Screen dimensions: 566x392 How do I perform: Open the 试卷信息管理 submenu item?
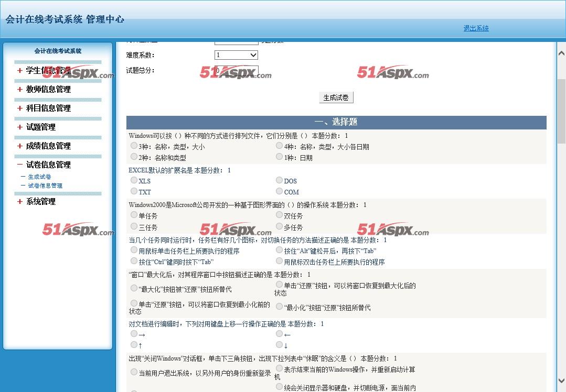[x=45, y=186]
